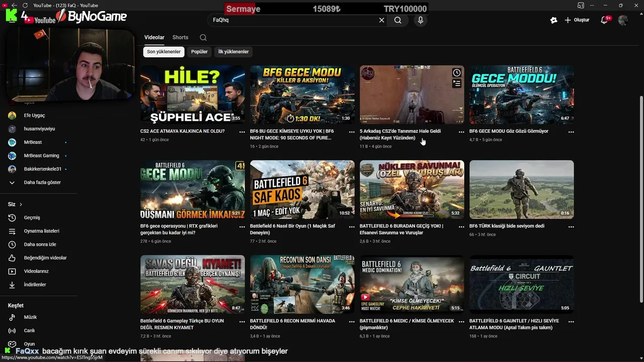Select the İlk yüklenenler filter chip

(233, 52)
